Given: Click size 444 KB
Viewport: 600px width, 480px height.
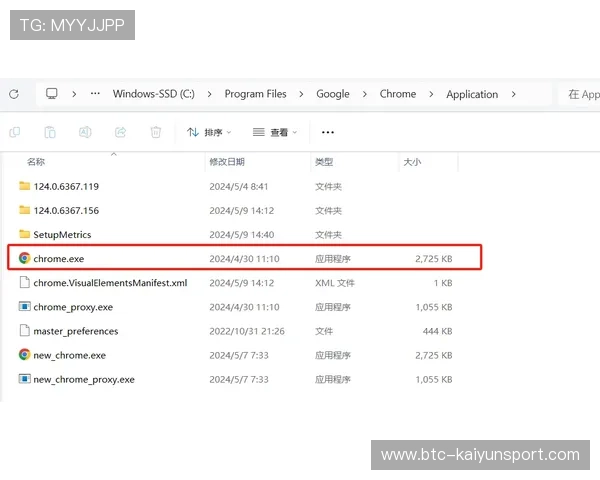Looking at the screenshot, I should 437,331.
